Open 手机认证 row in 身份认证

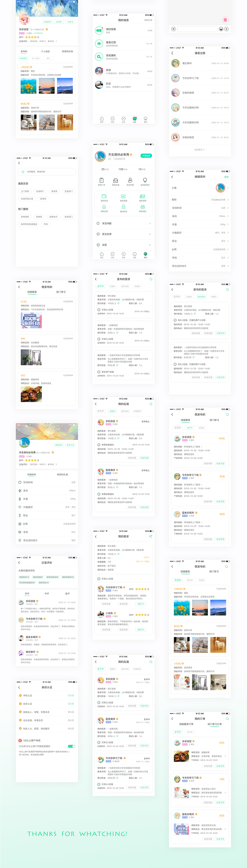(x=47, y=695)
